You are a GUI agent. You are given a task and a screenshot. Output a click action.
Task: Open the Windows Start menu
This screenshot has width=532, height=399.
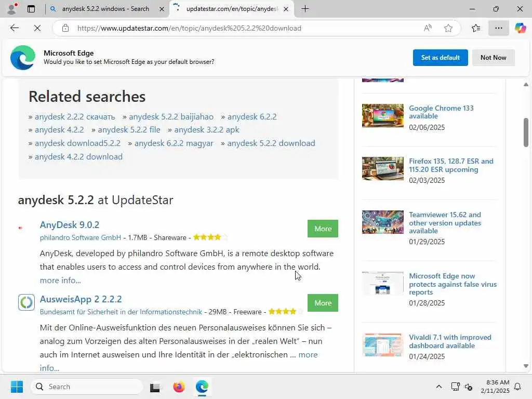pyautogui.click(x=17, y=387)
